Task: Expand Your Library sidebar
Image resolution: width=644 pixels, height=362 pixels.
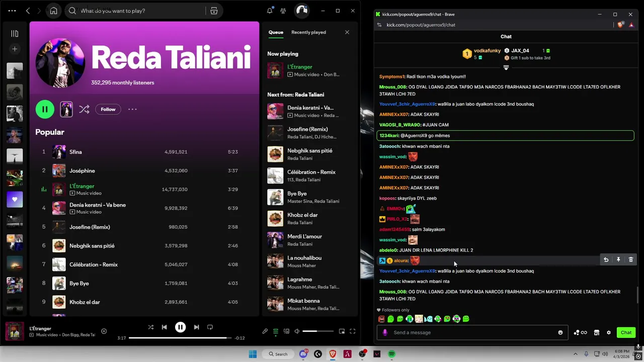Action: click(15, 34)
